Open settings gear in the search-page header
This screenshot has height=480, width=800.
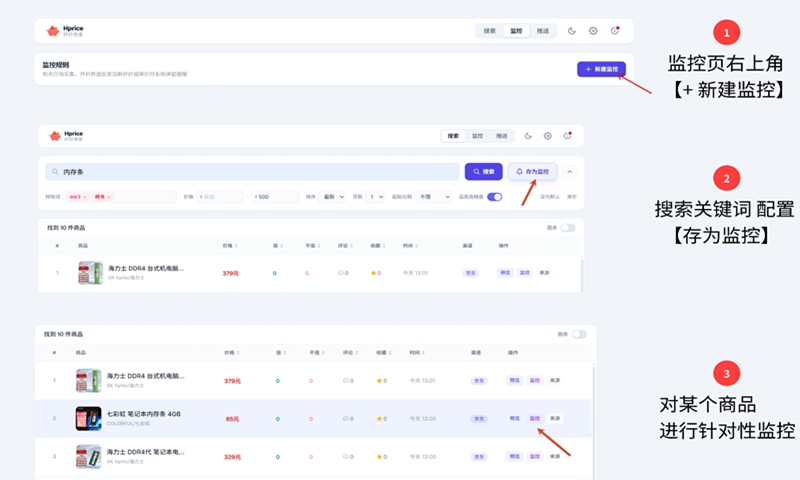point(547,136)
